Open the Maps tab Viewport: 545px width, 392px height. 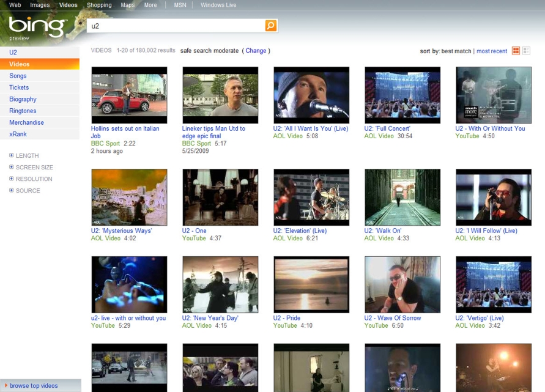click(x=128, y=5)
